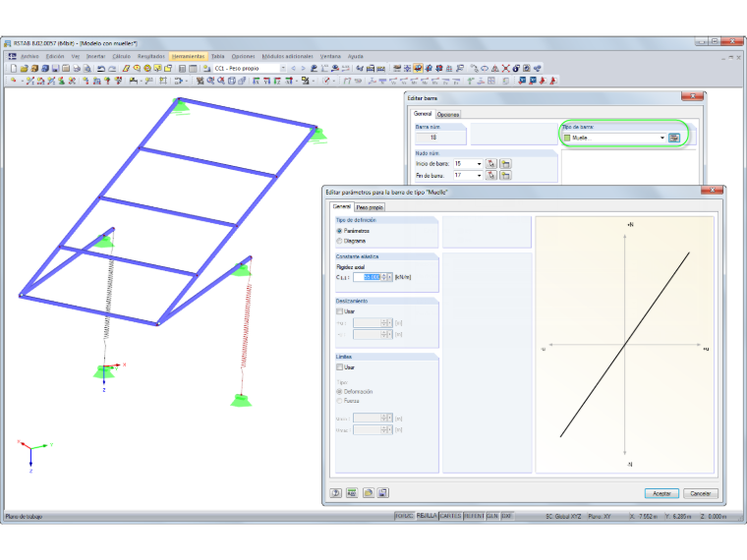Viewport: 747px width, 560px height.
Task: Pick start node graphically icon beside Inicio de barra
Action: 491,164
